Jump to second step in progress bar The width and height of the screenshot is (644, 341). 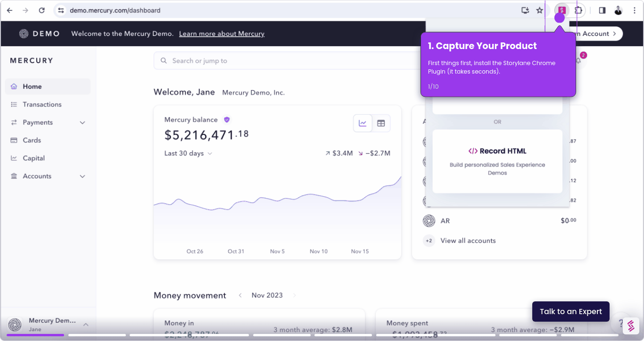[97, 335]
